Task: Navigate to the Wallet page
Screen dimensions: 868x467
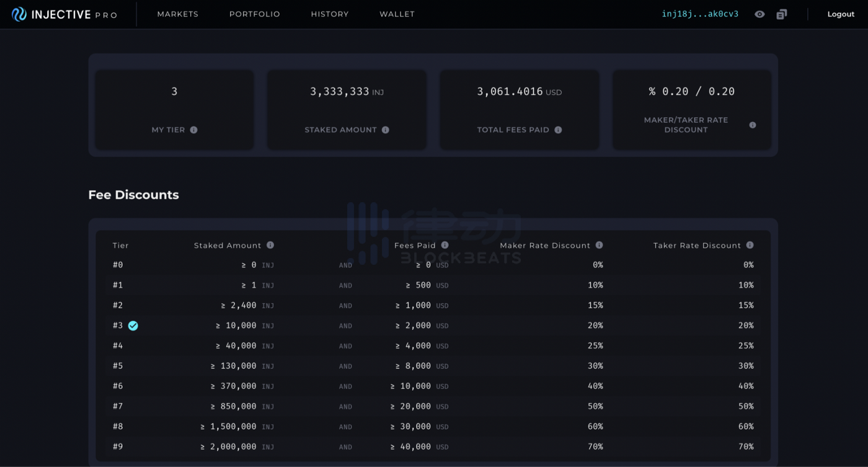Action: [397, 14]
